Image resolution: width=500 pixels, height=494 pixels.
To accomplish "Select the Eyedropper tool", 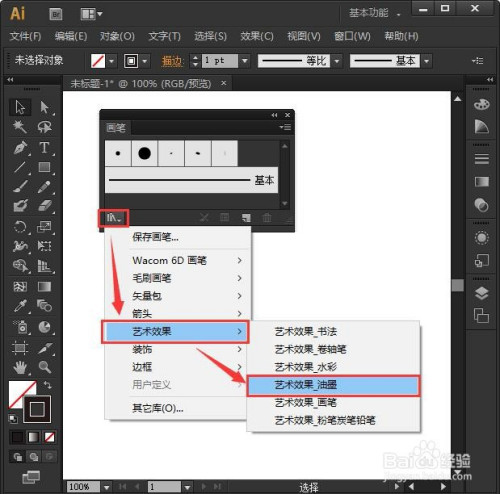I will pos(20,305).
